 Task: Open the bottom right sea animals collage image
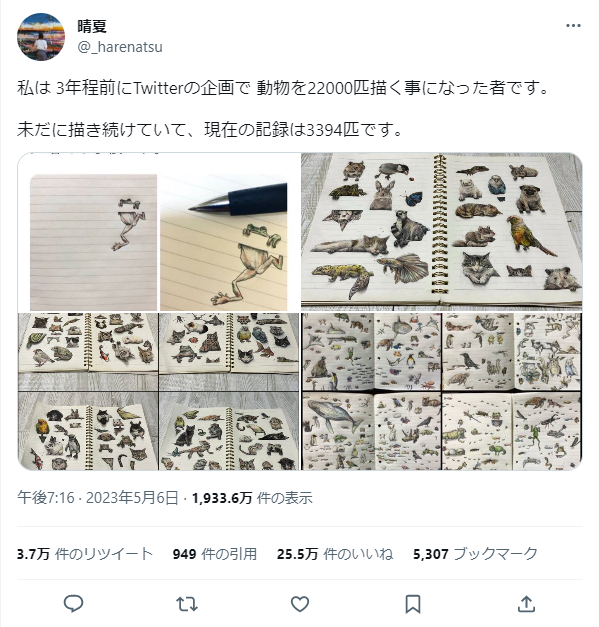point(442,391)
